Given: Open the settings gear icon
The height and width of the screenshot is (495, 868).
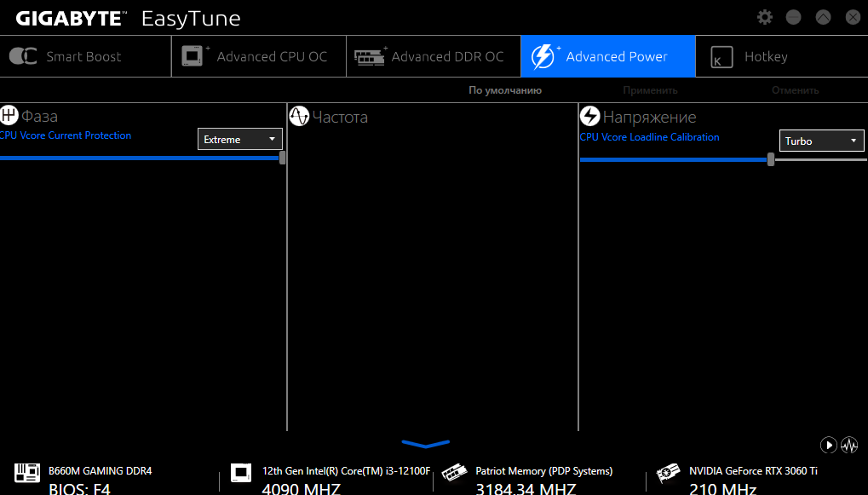Looking at the screenshot, I should pyautogui.click(x=764, y=17).
